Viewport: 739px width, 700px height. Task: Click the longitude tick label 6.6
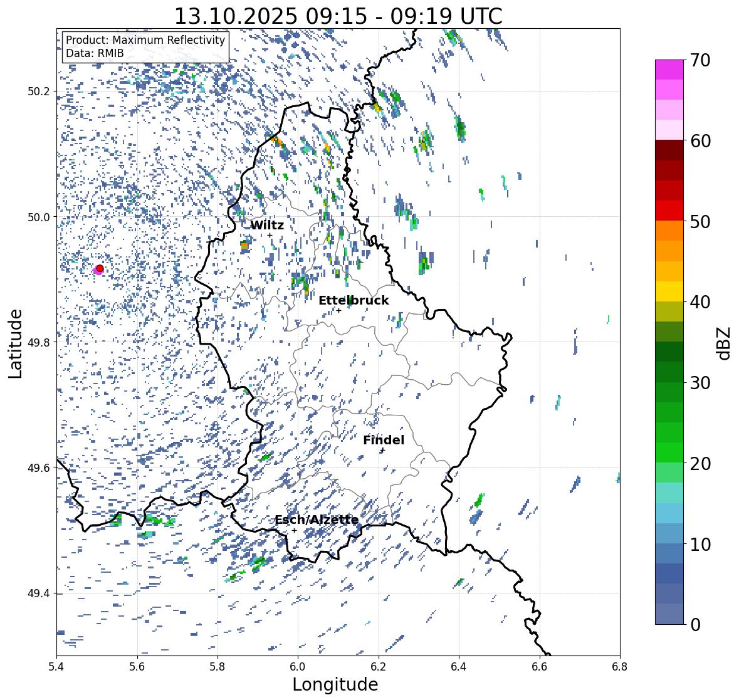click(x=540, y=667)
